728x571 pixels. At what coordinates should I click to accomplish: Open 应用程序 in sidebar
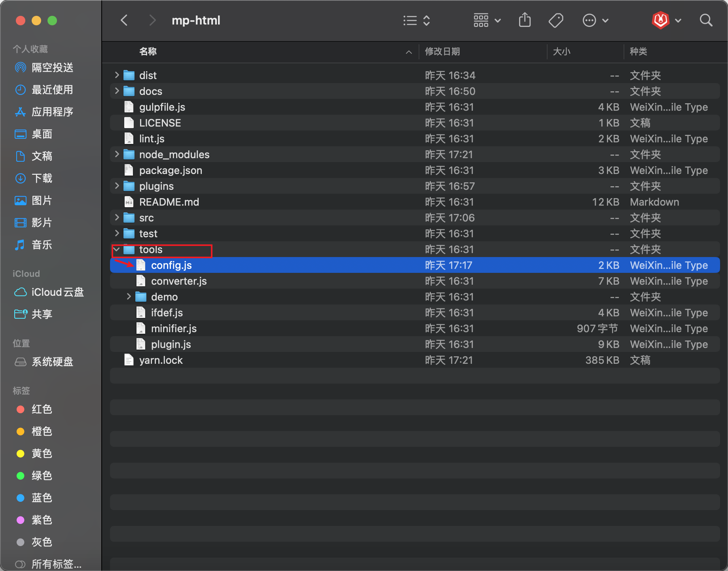tap(44, 112)
